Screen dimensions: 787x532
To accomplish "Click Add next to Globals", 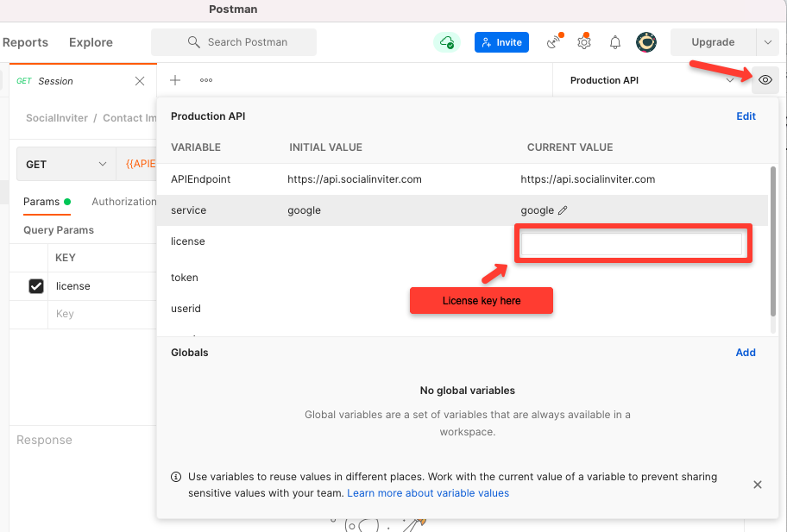I will pos(746,353).
